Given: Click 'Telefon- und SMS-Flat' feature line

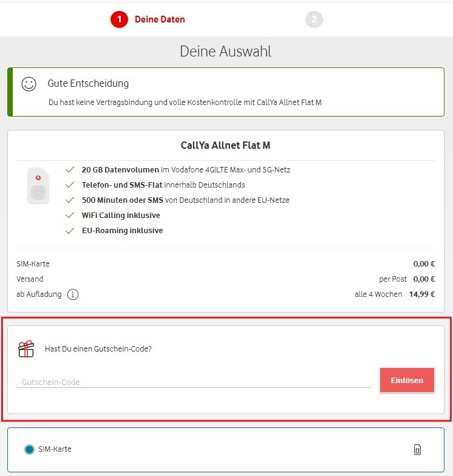Looking at the screenshot, I should (163, 185).
